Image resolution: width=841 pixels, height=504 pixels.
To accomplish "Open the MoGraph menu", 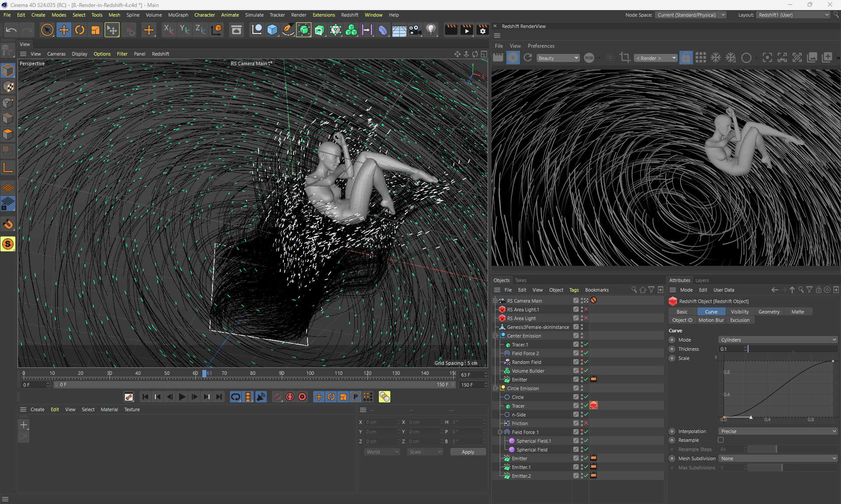I will pos(178,15).
